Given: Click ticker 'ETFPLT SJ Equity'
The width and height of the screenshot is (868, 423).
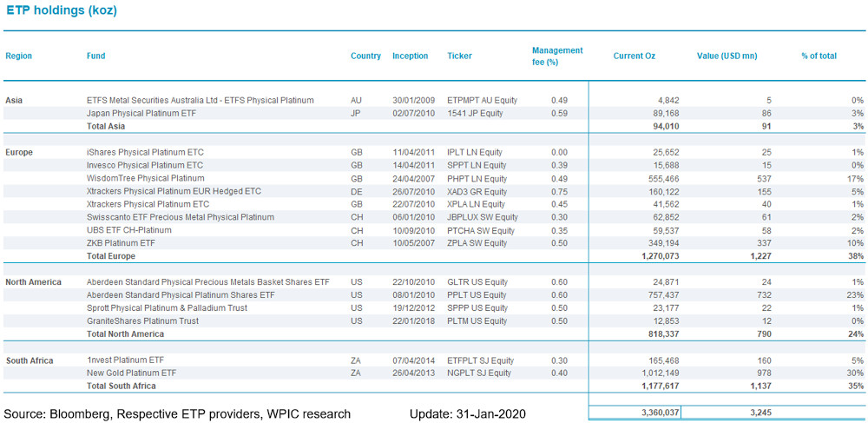Looking at the screenshot, I should pyautogui.click(x=481, y=360).
